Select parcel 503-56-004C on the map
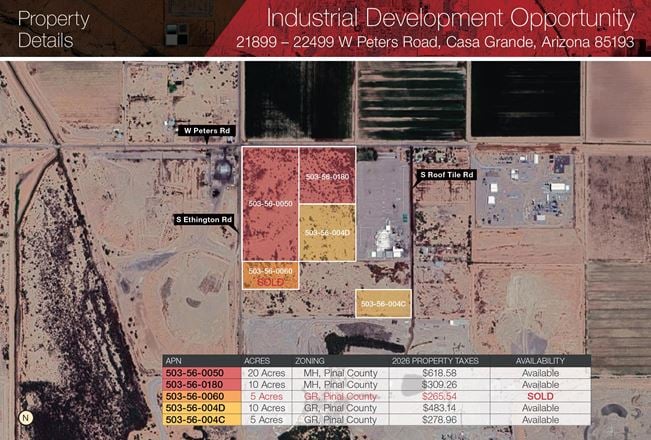Image resolution: width=651 pixels, height=440 pixels. coord(383,304)
